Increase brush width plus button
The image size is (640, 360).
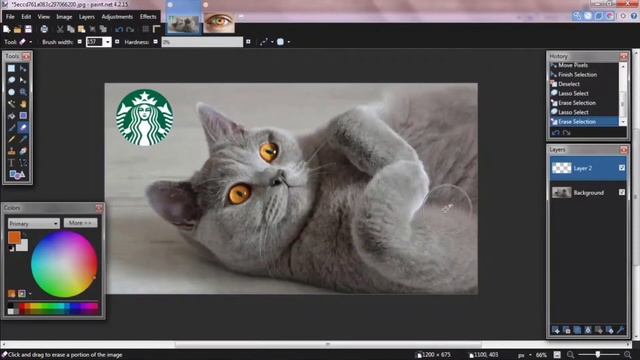pos(117,42)
